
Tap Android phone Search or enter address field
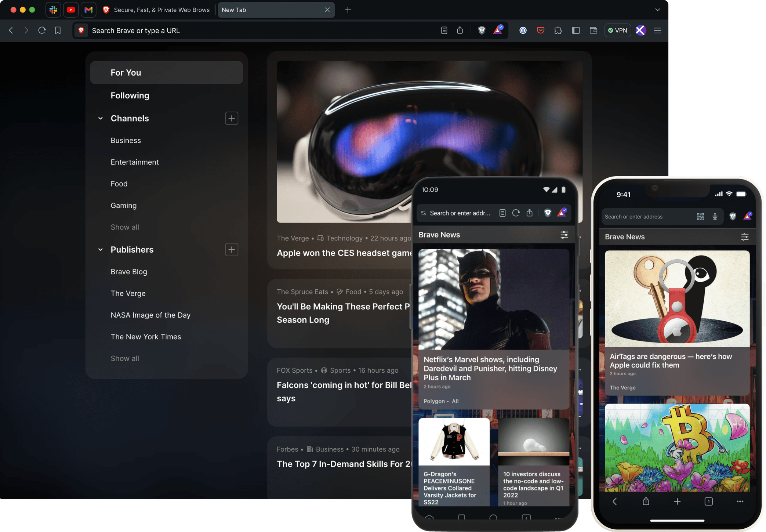click(x=460, y=213)
